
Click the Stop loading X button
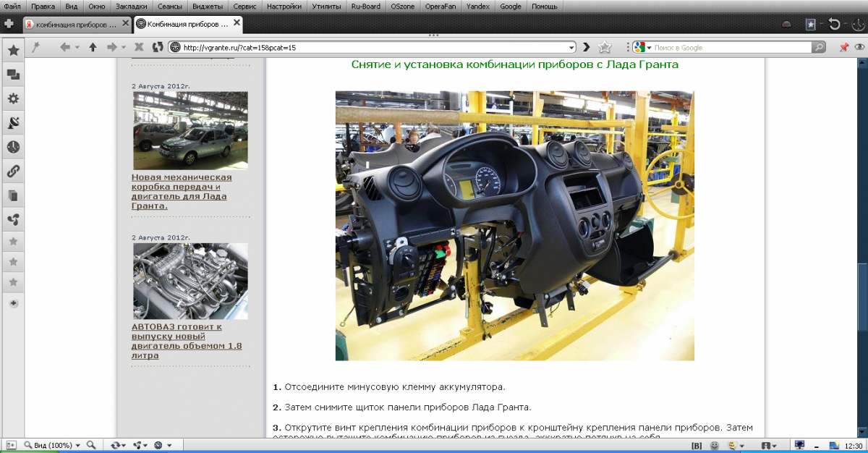coord(140,48)
